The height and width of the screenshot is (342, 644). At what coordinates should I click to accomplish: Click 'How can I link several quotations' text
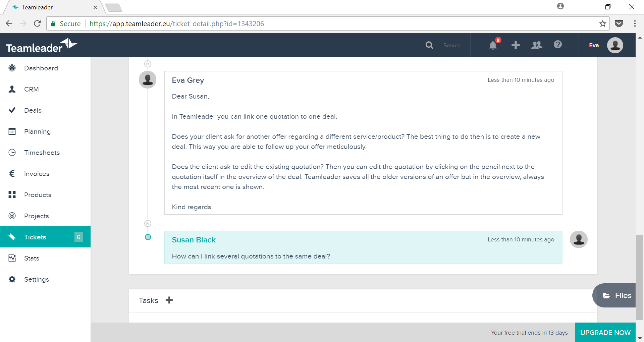click(251, 256)
